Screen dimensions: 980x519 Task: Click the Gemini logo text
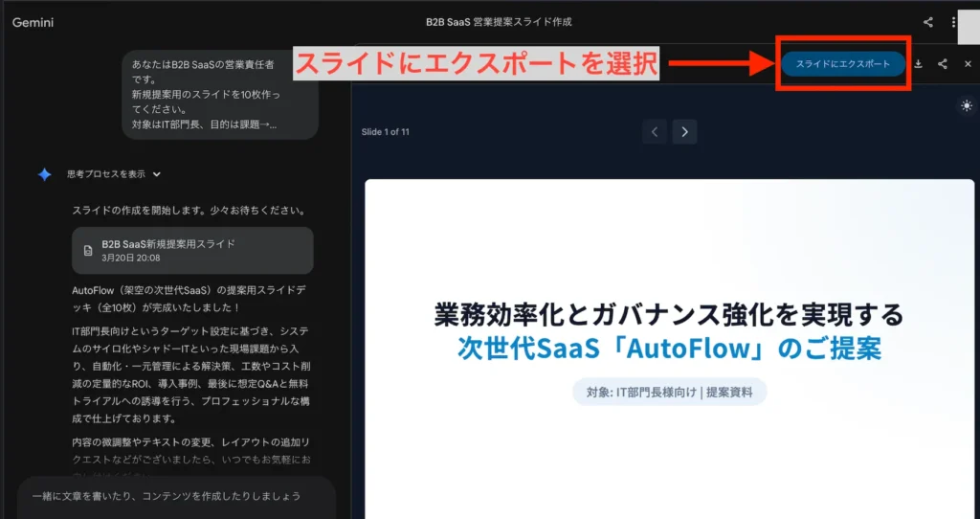coord(32,22)
